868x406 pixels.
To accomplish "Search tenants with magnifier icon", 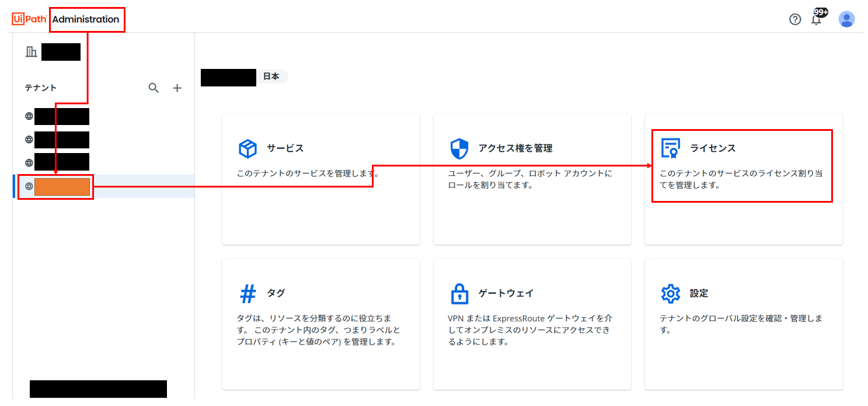I will point(154,88).
